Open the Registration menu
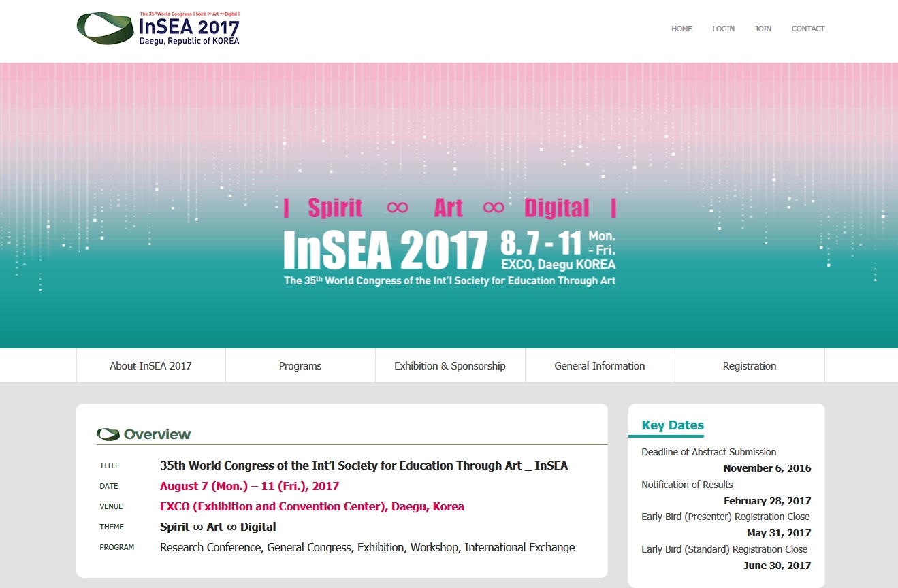 [x=750, y=365]
